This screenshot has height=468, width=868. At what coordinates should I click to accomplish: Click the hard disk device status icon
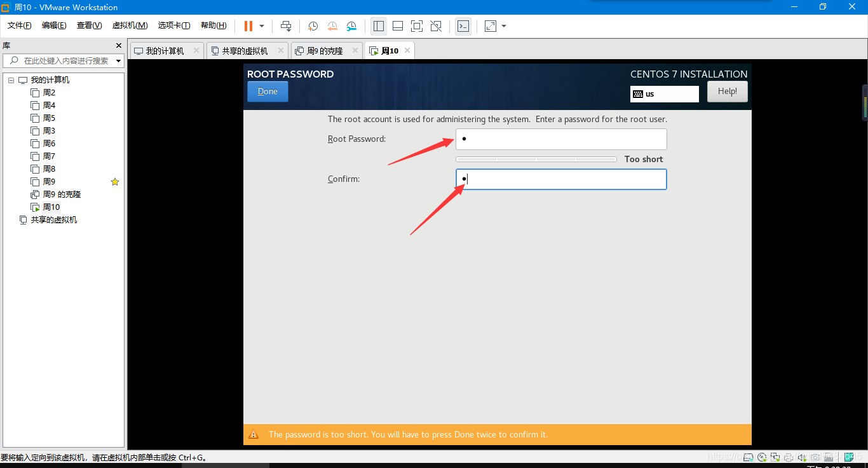pos(748,457)
